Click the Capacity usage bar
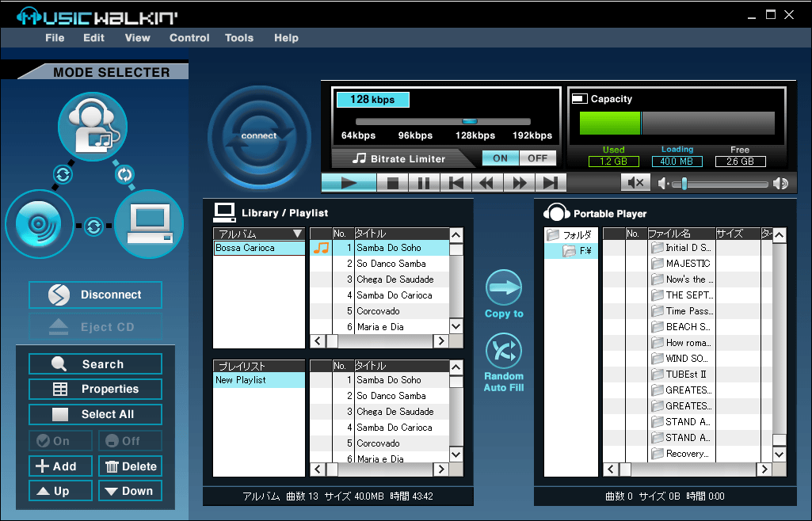Viewport: 812px width, 521px height. click(677, 124)
